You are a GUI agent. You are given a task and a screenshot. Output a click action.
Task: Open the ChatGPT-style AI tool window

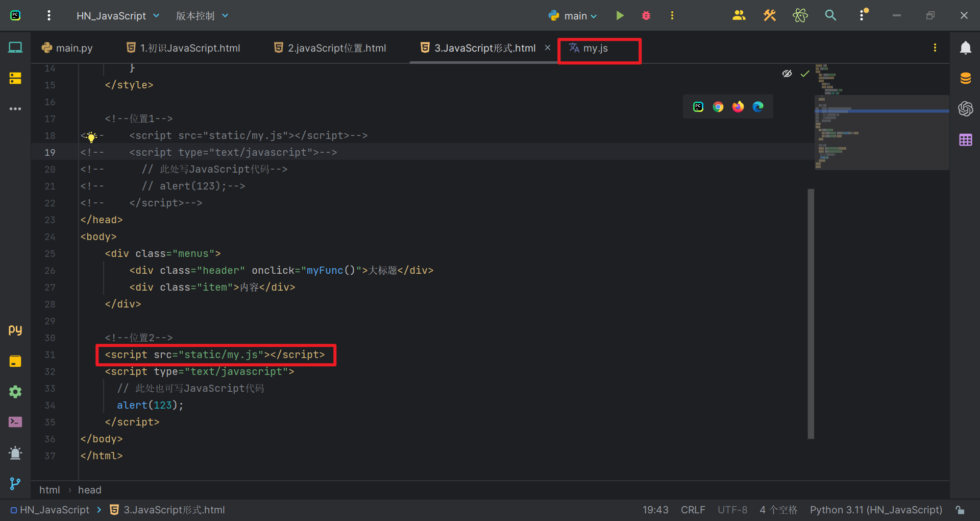coord(965,109)
